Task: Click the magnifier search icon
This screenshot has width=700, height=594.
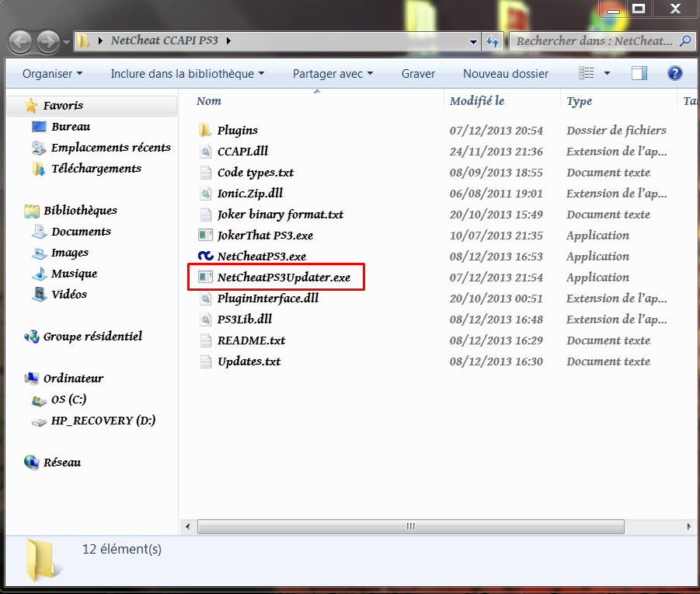Action: tap(685, 41)
